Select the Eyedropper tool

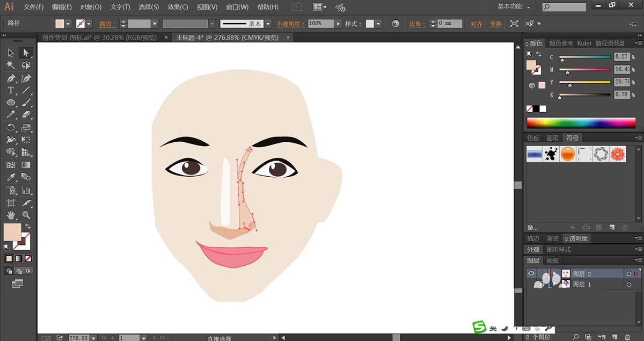[x=11, y=177]
